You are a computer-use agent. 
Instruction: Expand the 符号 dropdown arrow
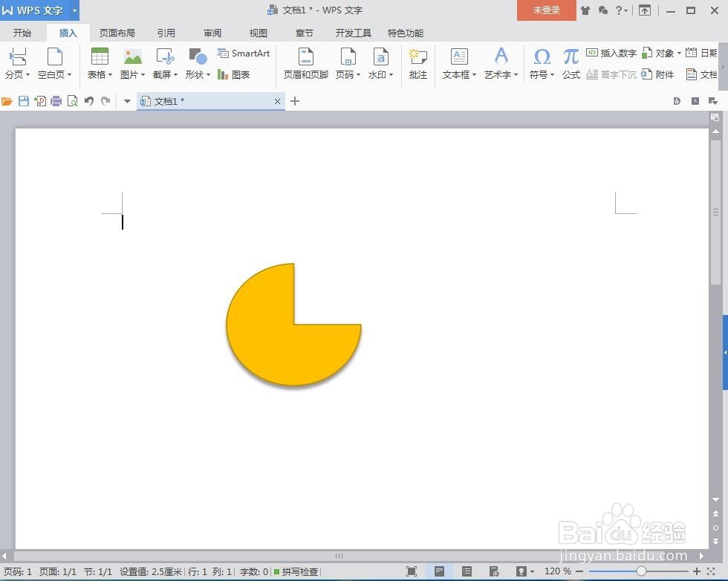tap(552, 75)
